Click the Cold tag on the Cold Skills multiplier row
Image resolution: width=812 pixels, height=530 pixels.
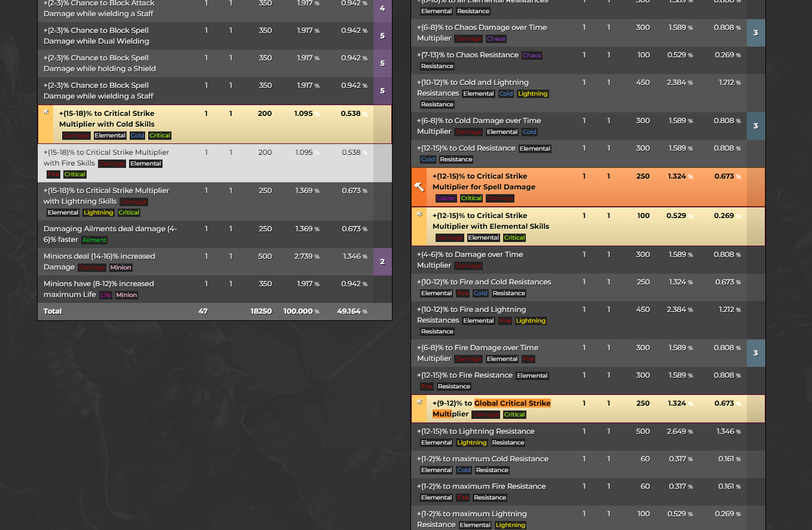[x=137, y=136]
